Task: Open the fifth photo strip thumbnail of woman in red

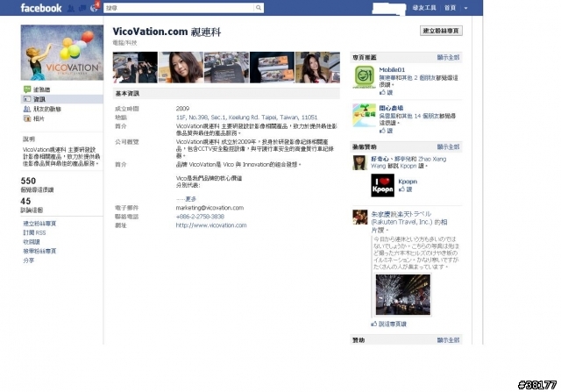Action: coord(317,68)
